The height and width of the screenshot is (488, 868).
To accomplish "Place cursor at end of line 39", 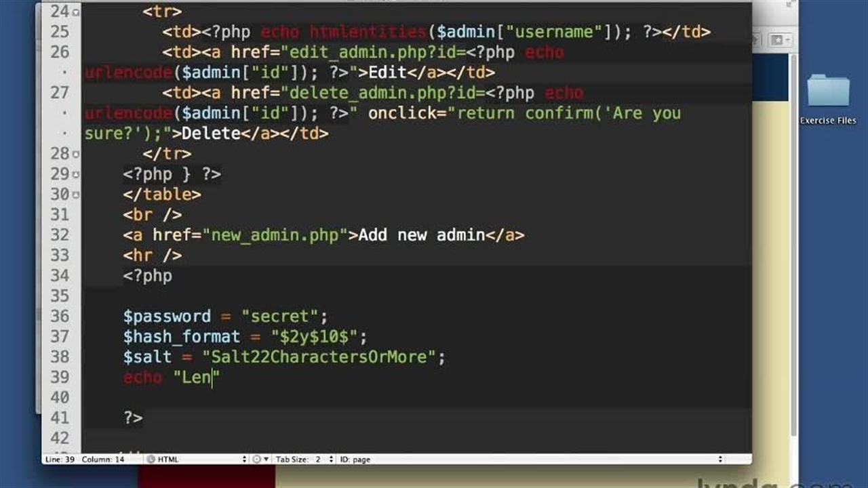I will 221,378.
